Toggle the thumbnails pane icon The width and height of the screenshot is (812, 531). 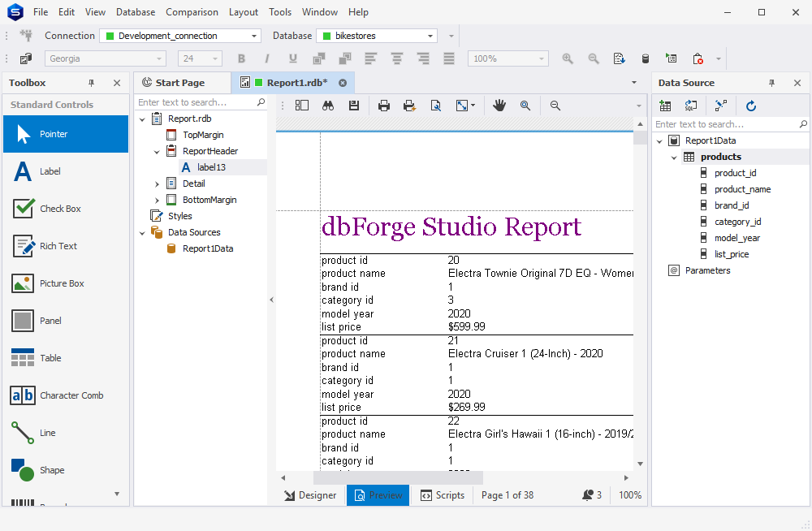pyautogui.click(x=302, y=106)
